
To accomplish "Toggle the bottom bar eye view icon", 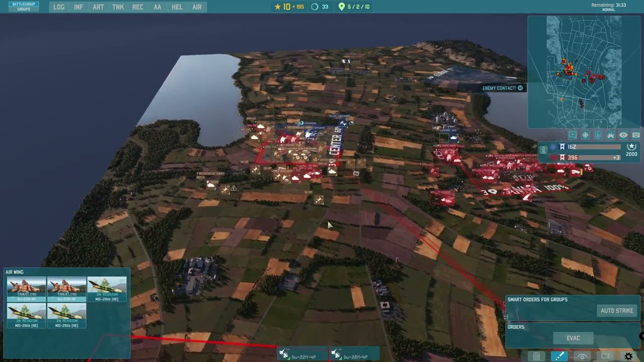I will pos(582,356).
